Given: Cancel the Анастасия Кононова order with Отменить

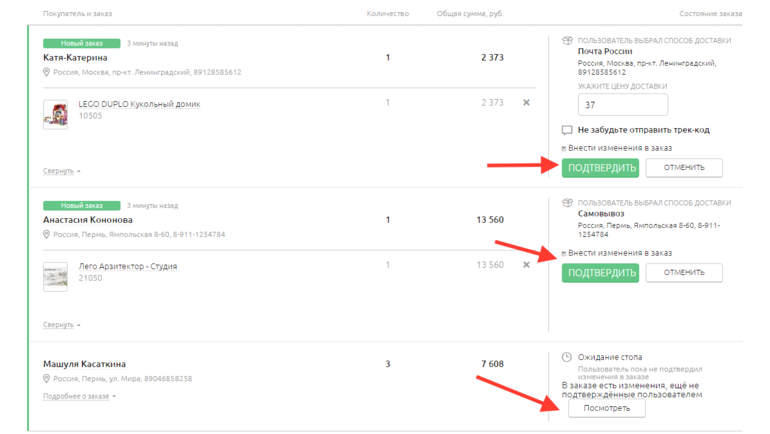Looking at the screenshot, I should (x=684, y=272).
